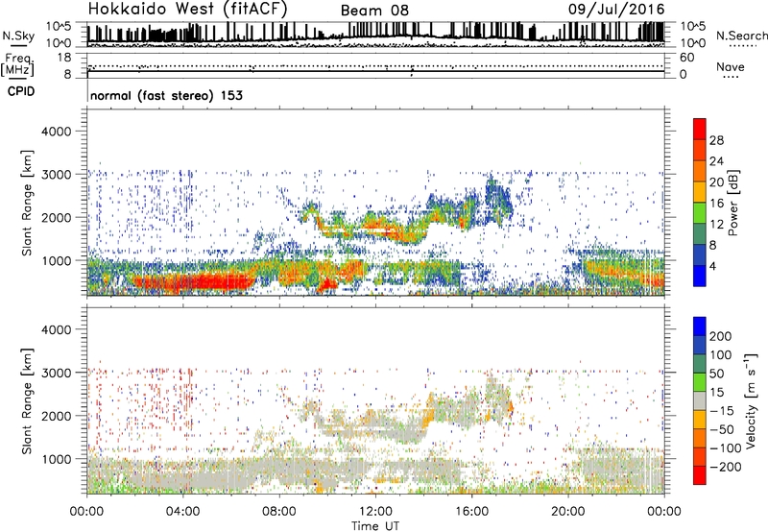Click the blue bottom of the Power color bar
768x532 pixels.
click(700, 276)
